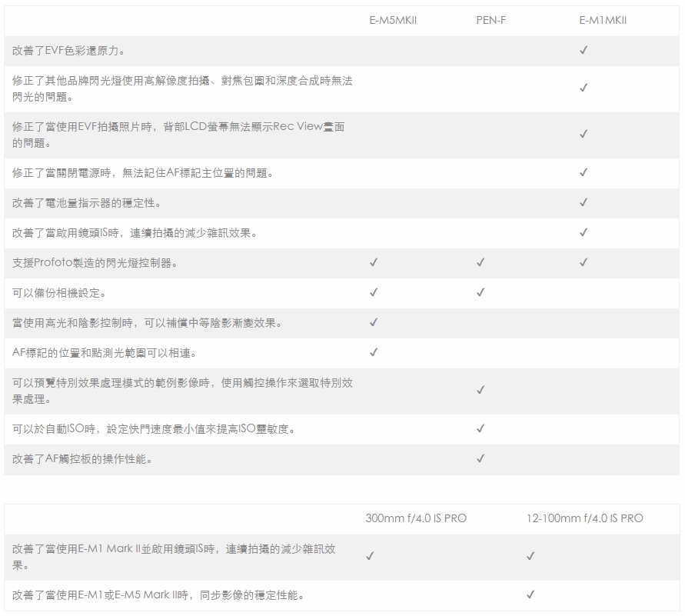685x616 pixels.
Task: Click the checkmark in the 其他品牌閃光燈 row
Action: pos(584,88)
